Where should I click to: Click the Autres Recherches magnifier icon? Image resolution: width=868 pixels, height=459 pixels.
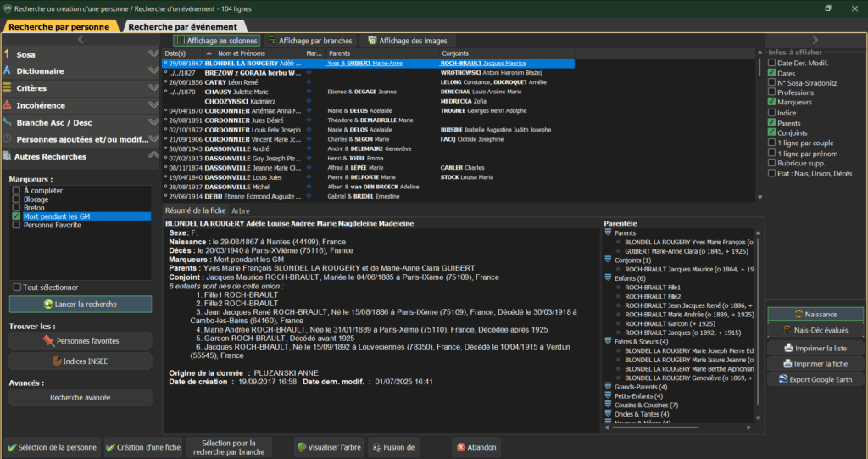click(7, 156)
